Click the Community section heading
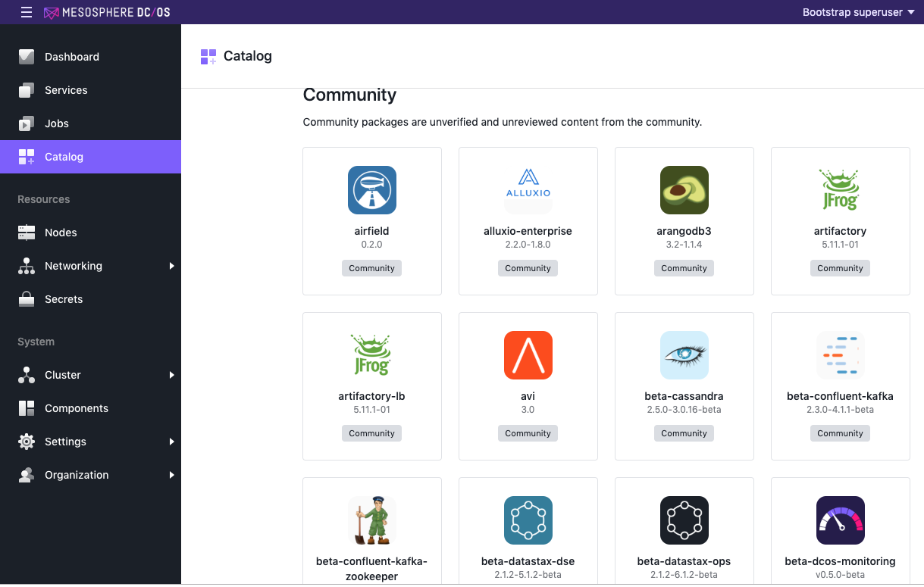Viewport: 924px width, 587px height. point(349,95)
